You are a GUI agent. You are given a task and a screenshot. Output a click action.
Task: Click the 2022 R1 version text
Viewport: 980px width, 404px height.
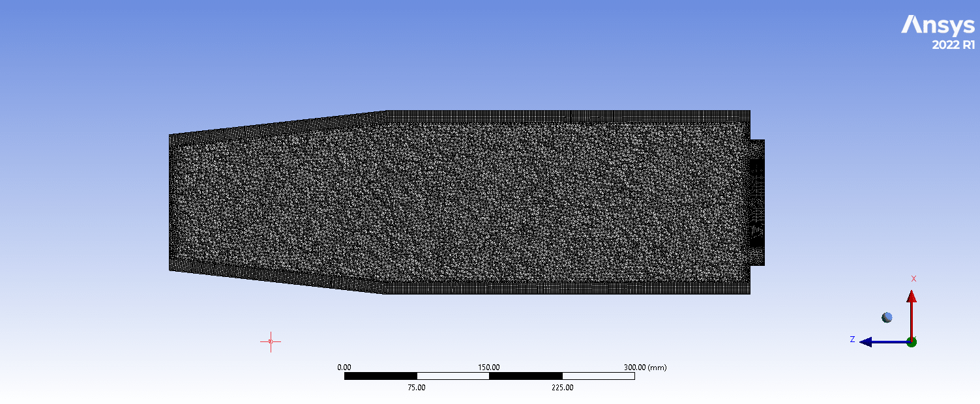(x=953, y=45)
